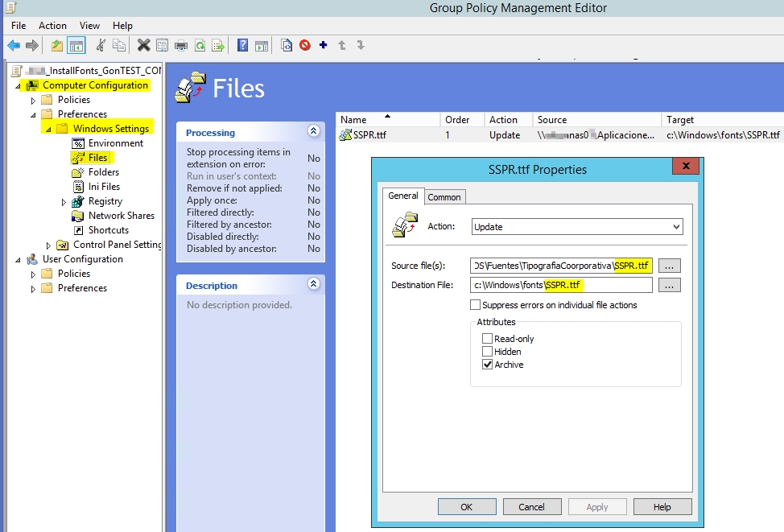
Task: Switch to the Common tab
Action: (445, 196)
